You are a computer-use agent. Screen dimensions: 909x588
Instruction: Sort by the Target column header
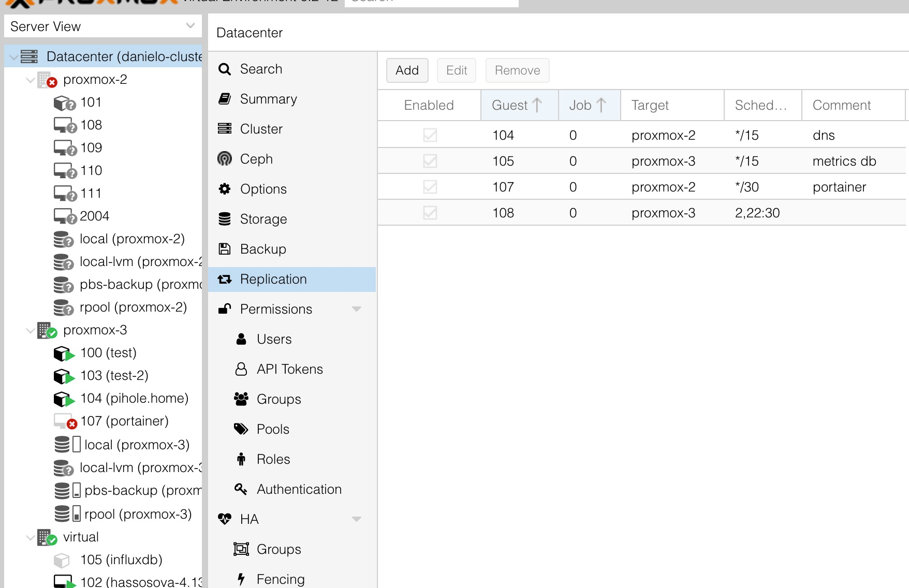pyautogui.click(x=672, y=105)
